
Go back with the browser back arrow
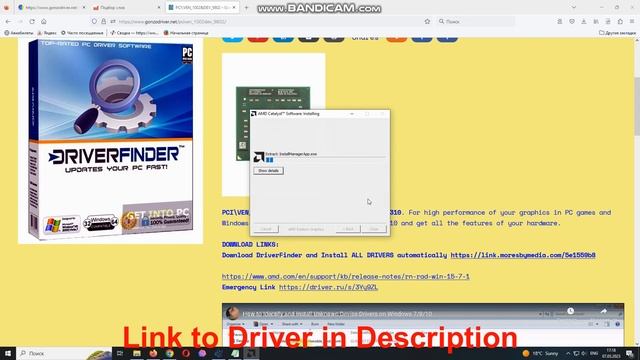tap(8, 21)
